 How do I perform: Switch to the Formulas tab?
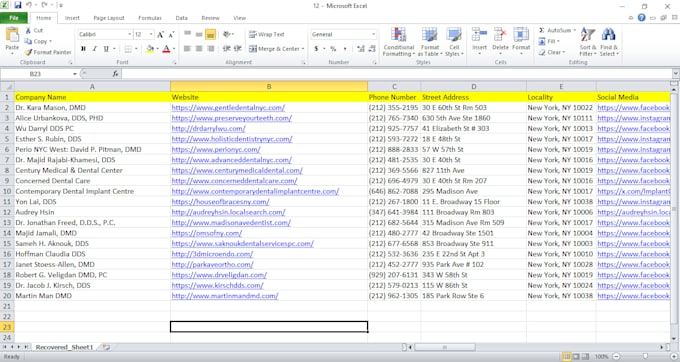click(150, 18)
